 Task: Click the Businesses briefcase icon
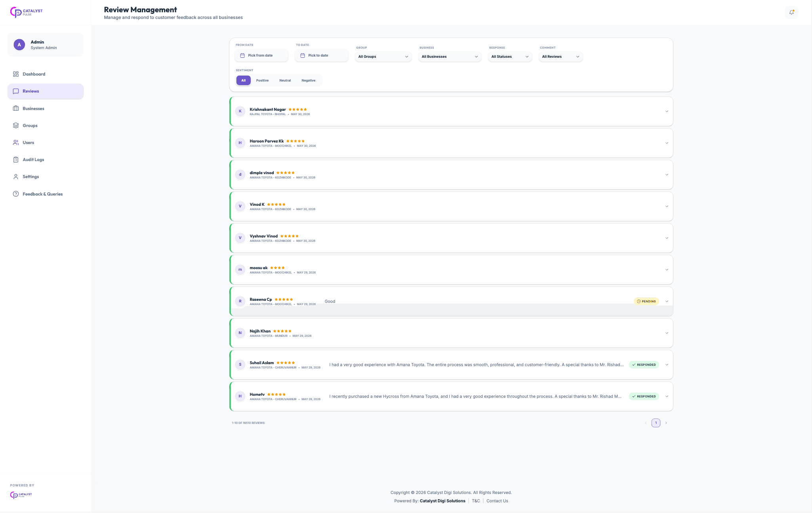tap(16, 108)
